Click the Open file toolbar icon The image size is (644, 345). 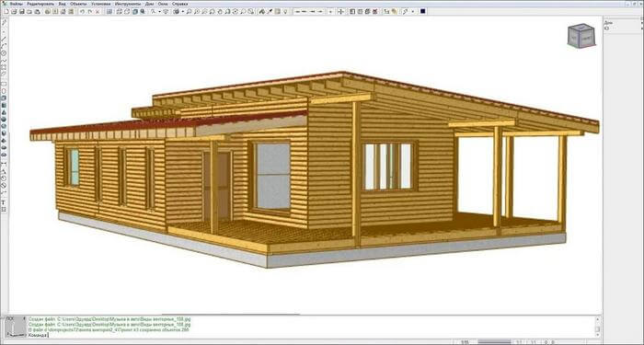[x=14, y=11]
